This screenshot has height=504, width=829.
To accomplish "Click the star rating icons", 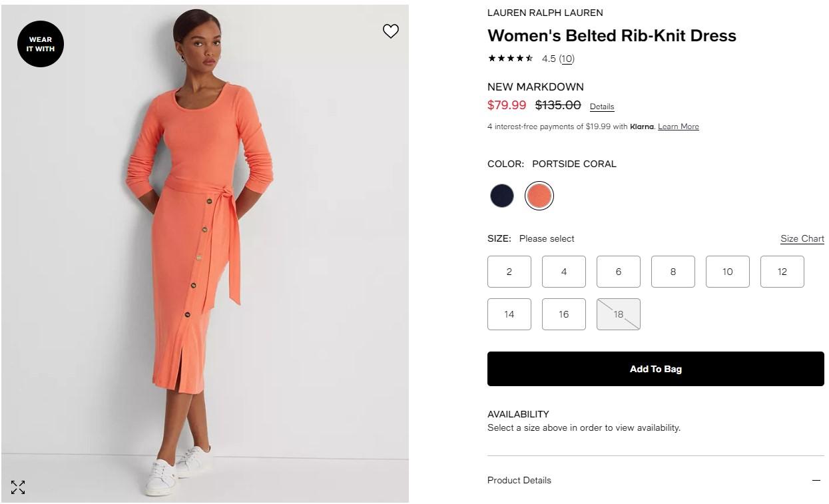I will 511,59.
